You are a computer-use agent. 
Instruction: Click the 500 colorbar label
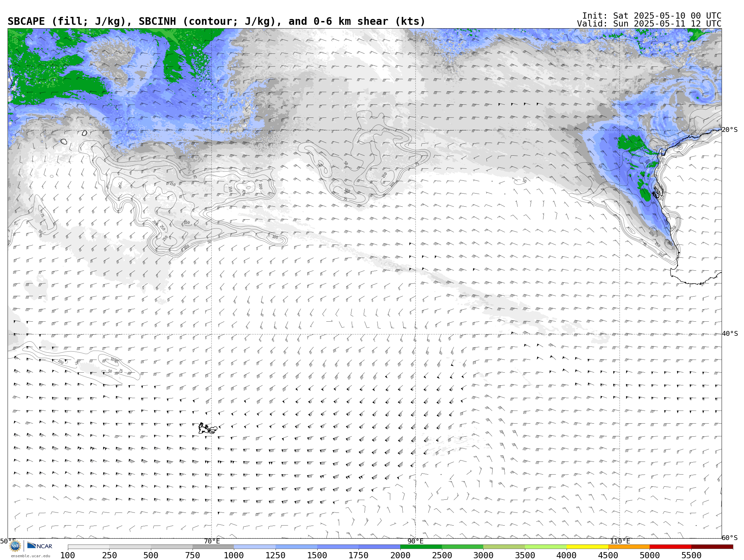click(x=151, y=556)
